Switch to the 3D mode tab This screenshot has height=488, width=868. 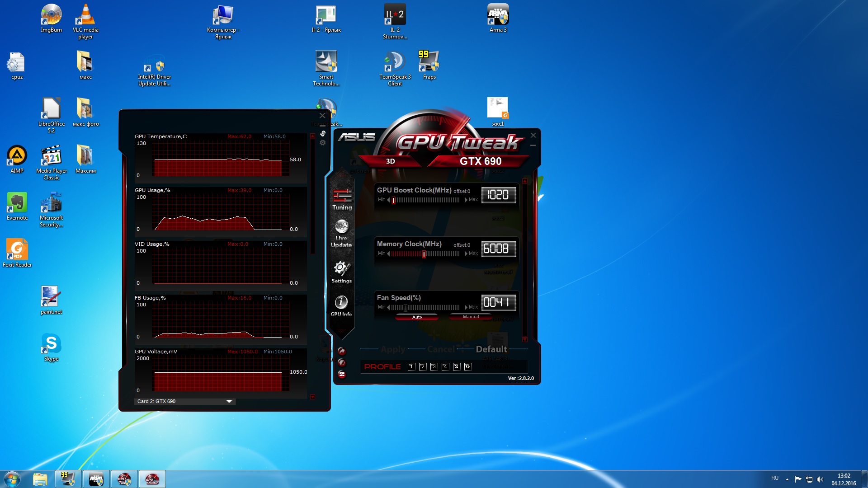click(x=391, y=161)
